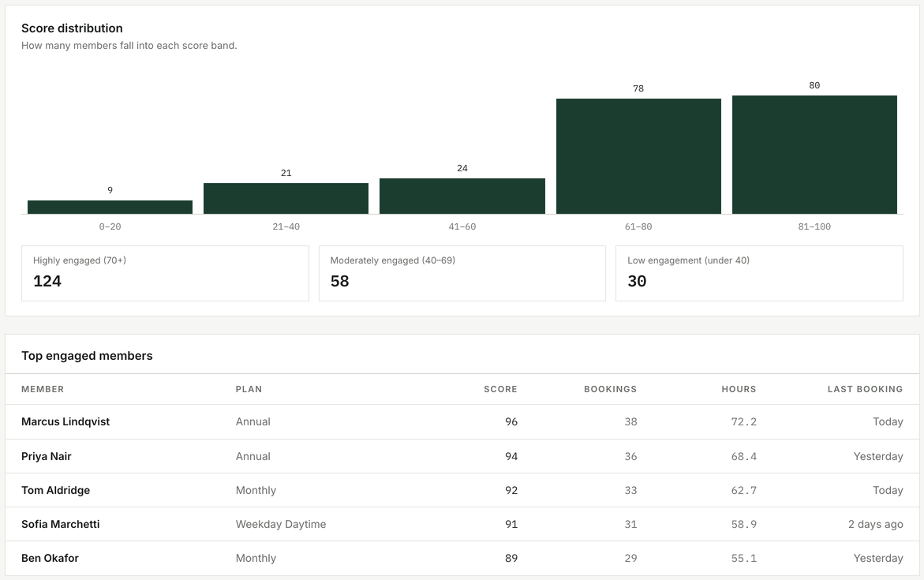The height and width of the screenshot is (580, 924).
Task: Click hours value 58.9
Action: pyautogui.click(x=743, y=524)
